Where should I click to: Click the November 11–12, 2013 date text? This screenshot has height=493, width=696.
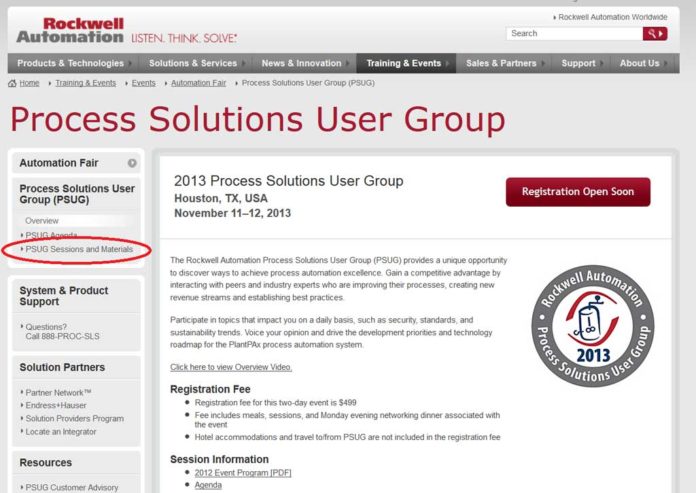[x=233, y=213]
